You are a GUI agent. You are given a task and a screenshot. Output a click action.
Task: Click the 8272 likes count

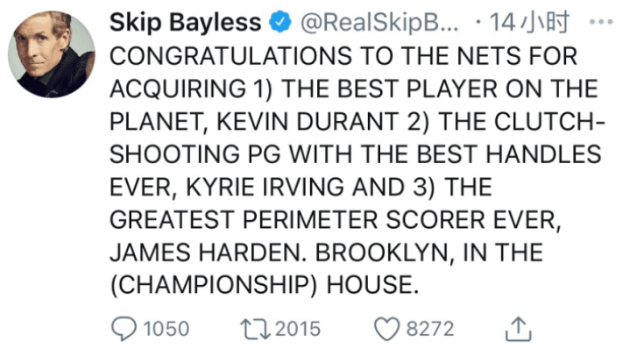pyautogui.click(x=430, y=329)
